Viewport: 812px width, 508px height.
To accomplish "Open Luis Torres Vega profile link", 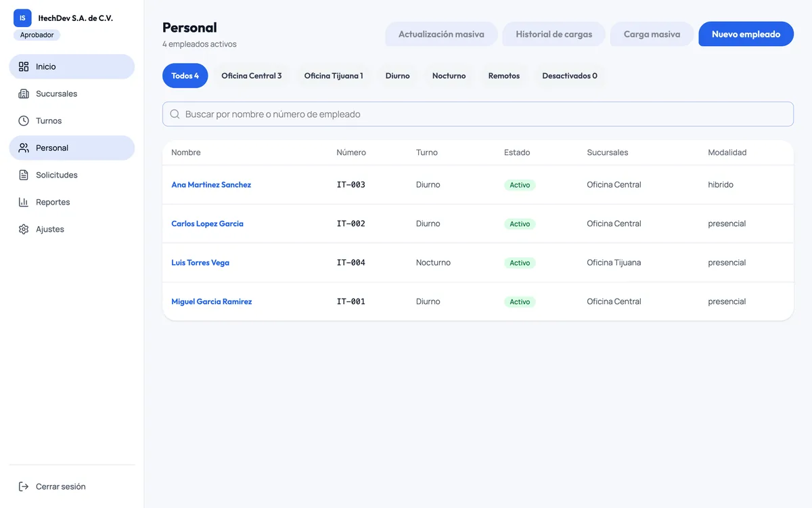I will (x=200, y=263).
